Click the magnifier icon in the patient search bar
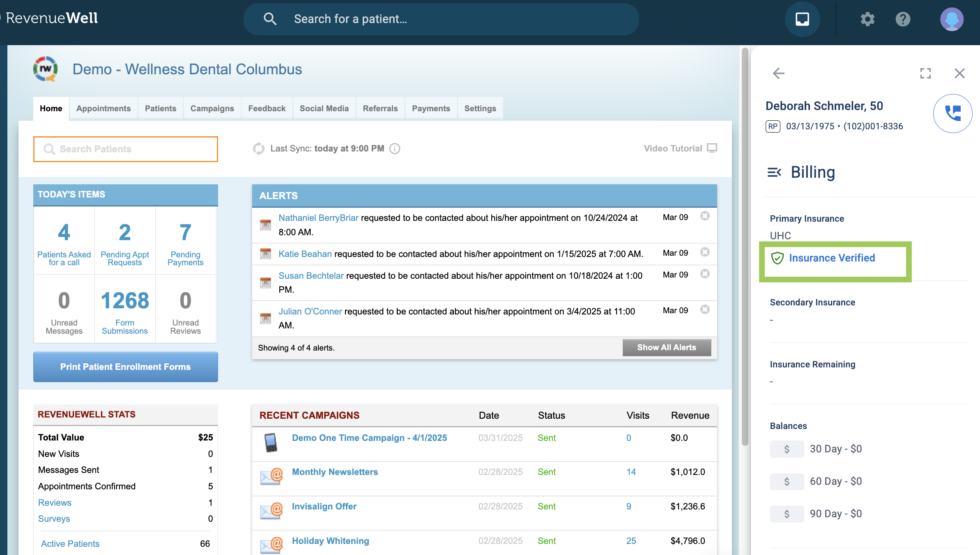 [x=270, y=19]
